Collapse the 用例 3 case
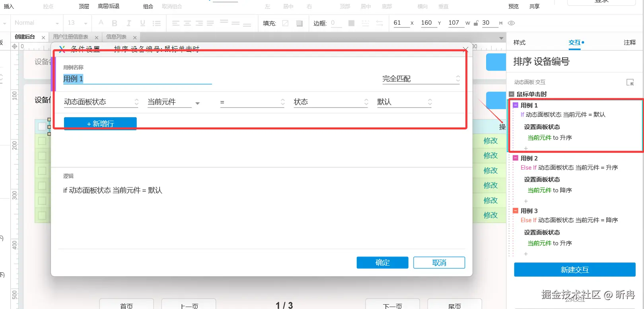The image size is (644, 309). 516,211
